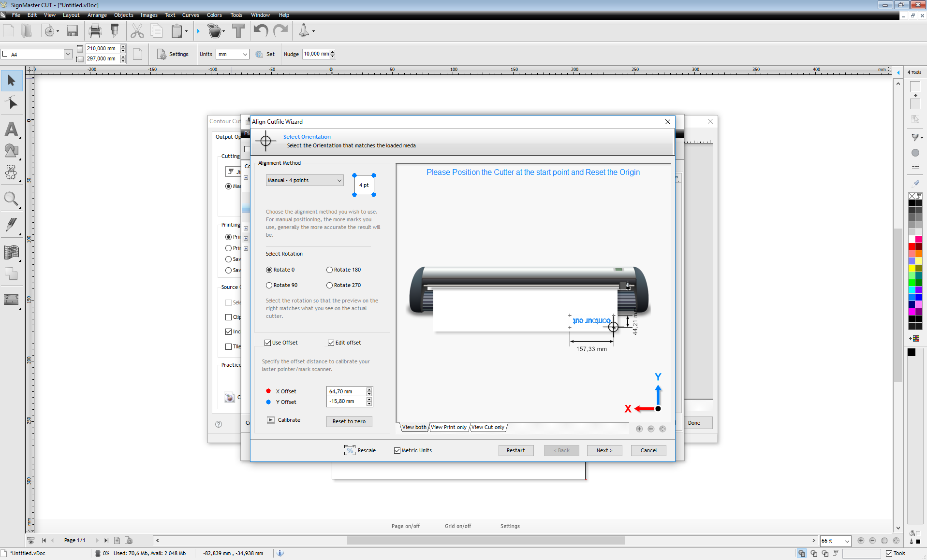Click the new document icon

9,31
